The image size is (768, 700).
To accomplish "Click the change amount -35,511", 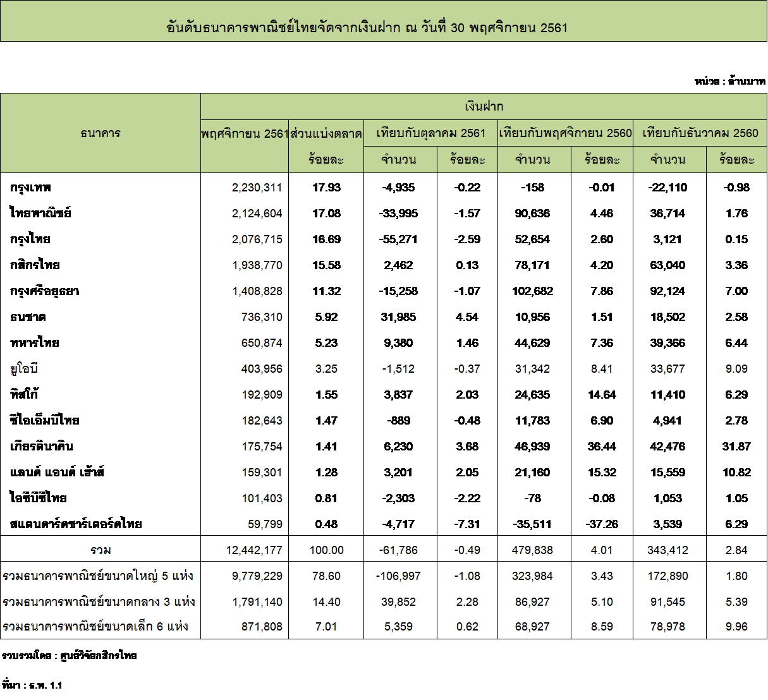I will pos(532,524).
